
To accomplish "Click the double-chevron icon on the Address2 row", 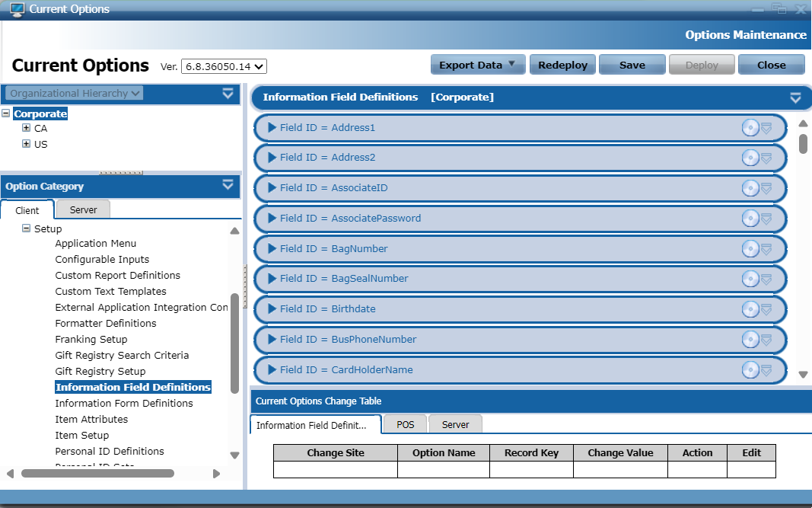I will click(766, 158).
